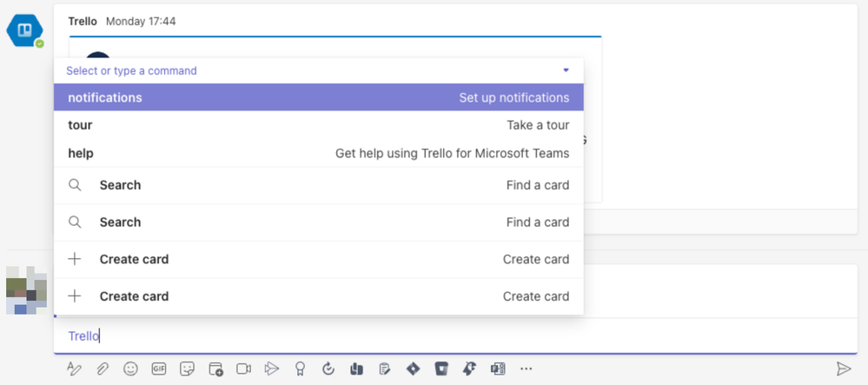Click the Stream paper-plane outline icon
868x385 pixels.
[272, 368]
